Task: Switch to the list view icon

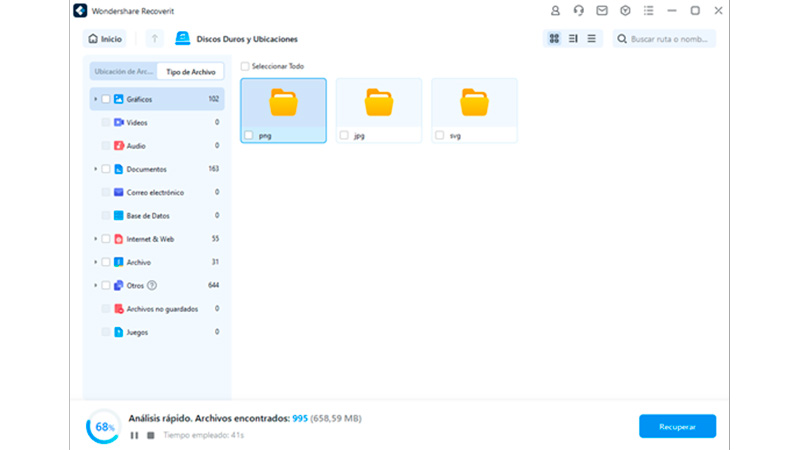Action: [591, 39]
